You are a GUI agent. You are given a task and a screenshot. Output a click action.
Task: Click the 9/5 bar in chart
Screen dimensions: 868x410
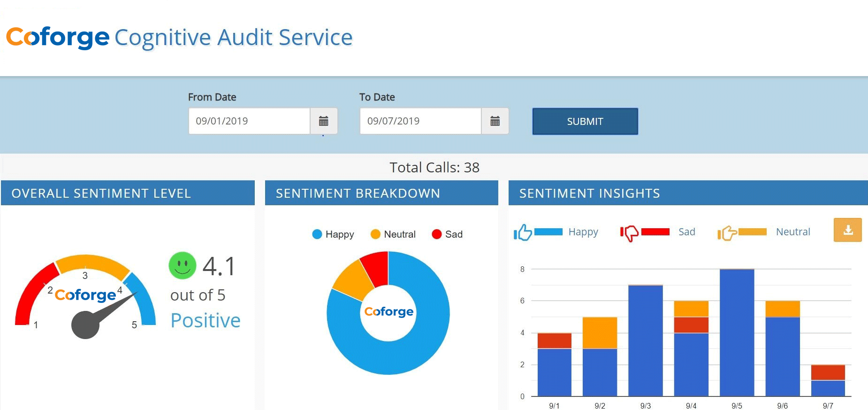coord(737,333)
